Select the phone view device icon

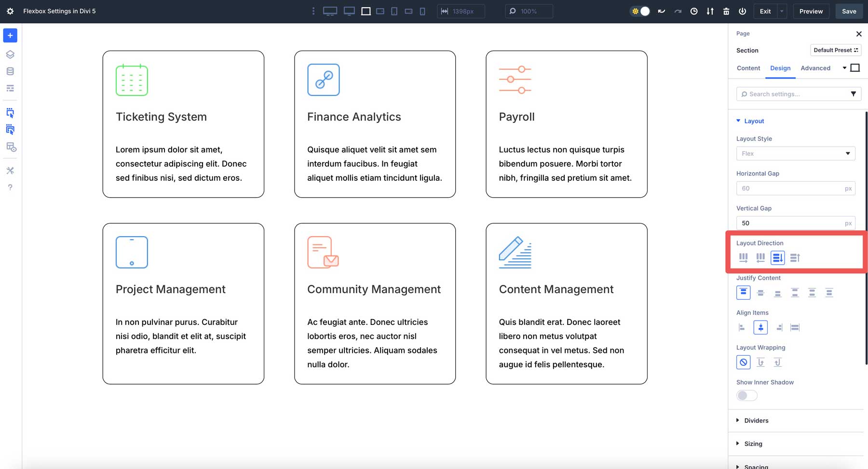pyautogui.click(x=422, y=11)
